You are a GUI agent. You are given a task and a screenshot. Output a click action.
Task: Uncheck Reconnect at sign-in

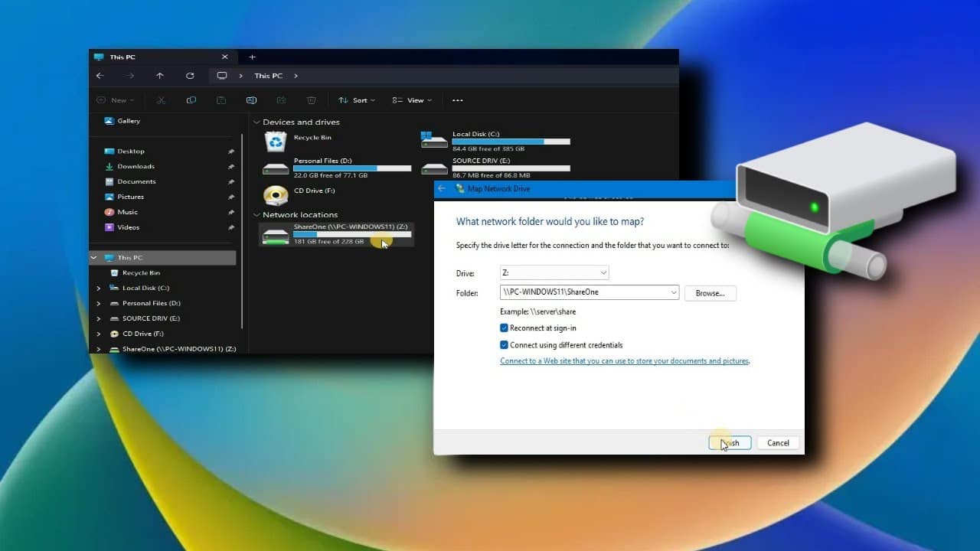coord(504,327)
